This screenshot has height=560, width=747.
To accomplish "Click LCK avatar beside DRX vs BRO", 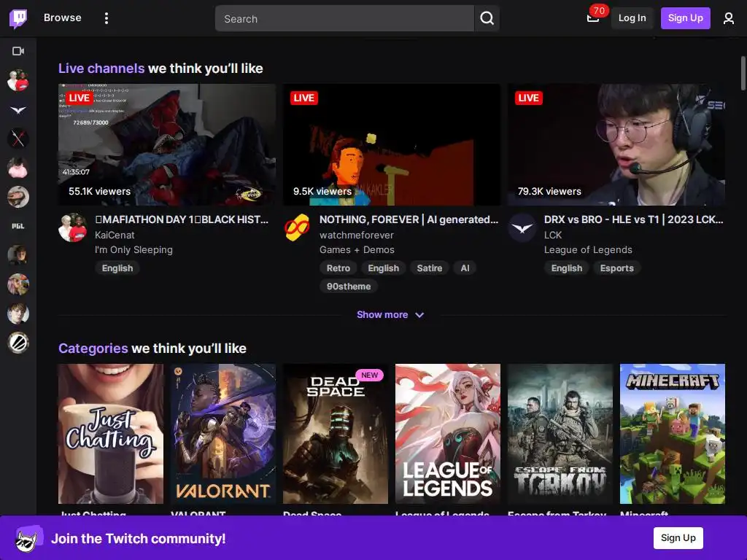I will coord(522,227).
